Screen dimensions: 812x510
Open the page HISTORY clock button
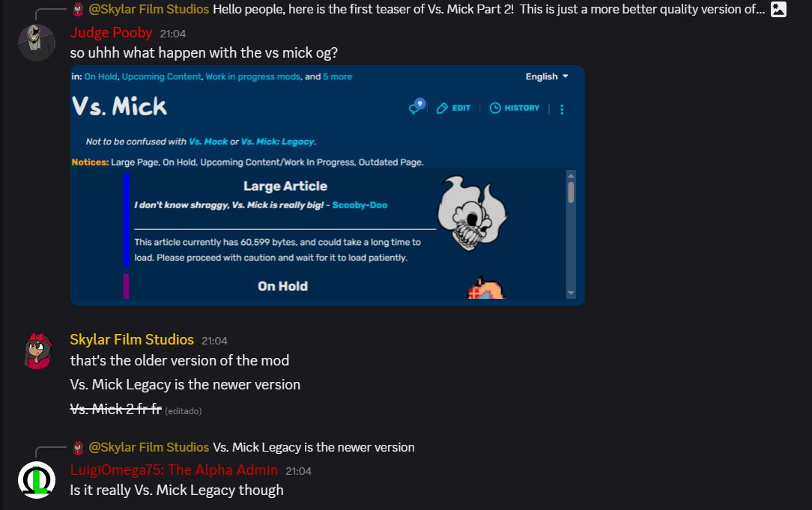515,108
